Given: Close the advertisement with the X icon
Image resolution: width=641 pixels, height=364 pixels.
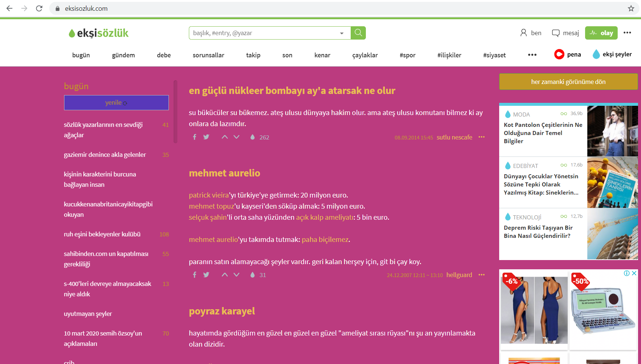Looking at the screenshot, I should 634,273.
